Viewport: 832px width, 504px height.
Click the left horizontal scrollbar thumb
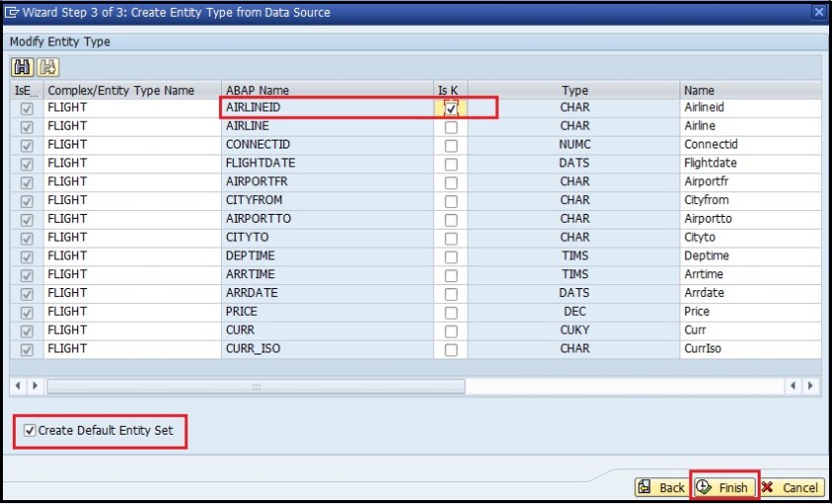point(256,386)
